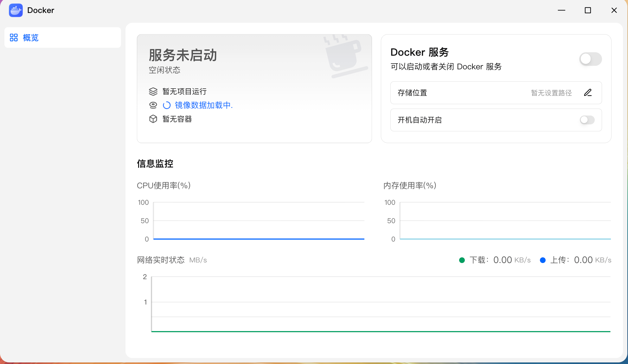The image size is (628, 364).
Task: Click the 网络实时状态 chart title
Action: click(x=161, y=260)
